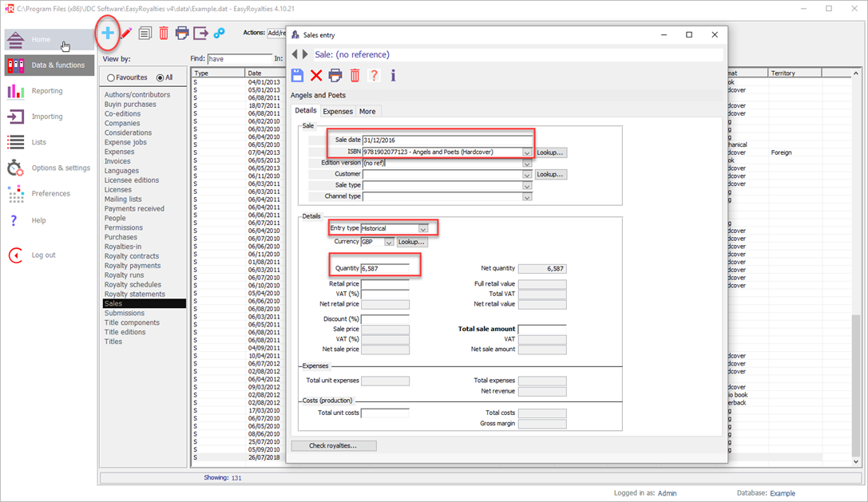Open Data & functions in sidebar
Viewport: 868px width, 502px height.
(50, 65)
